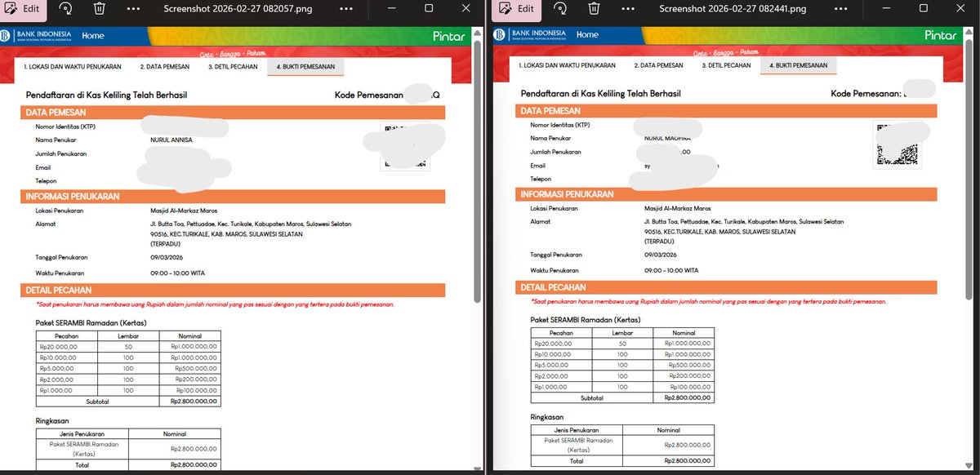
Task: Click the red penukaran warning note in the left window
Action: point(216,304)
